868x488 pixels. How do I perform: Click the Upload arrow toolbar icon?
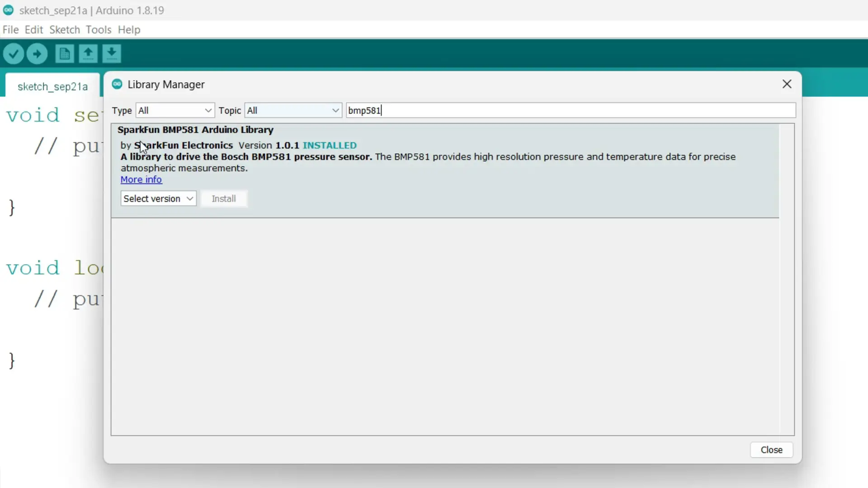tap(37, 54)
